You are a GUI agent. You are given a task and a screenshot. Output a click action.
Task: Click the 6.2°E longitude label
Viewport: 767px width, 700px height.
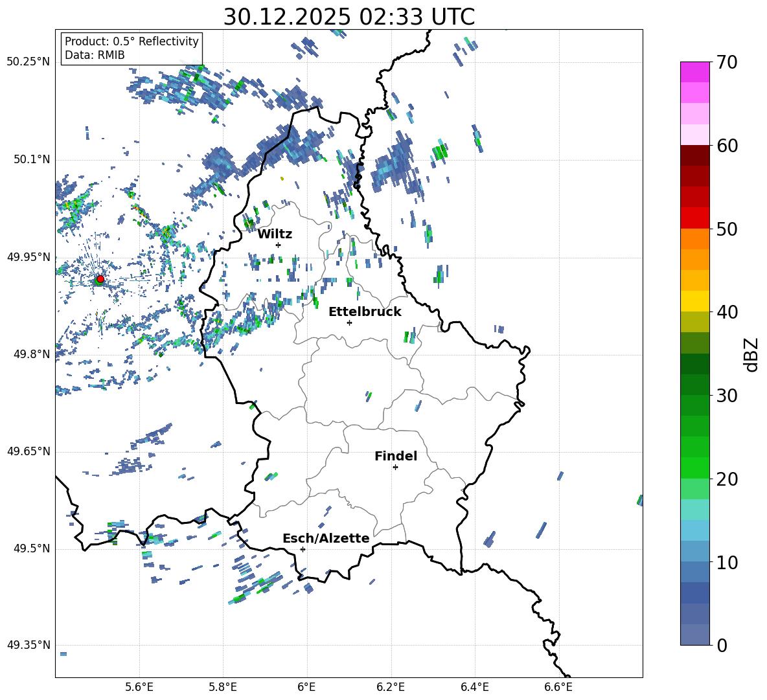click(391, 687)
